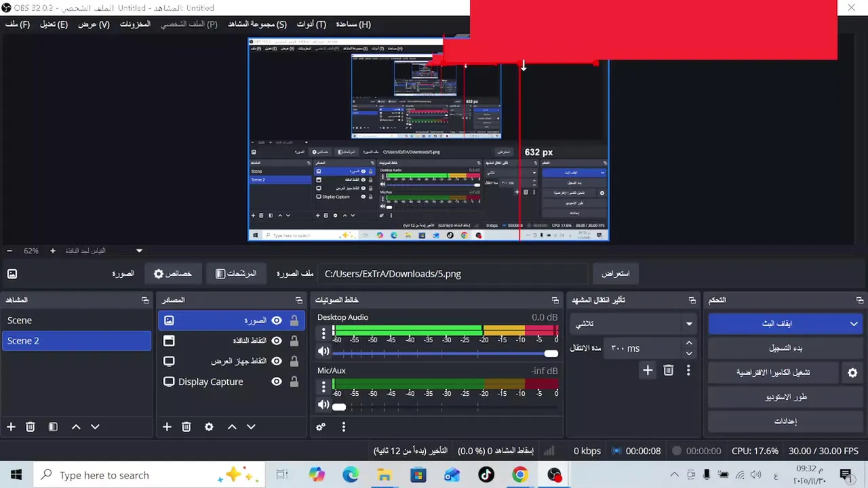This screenshot has height=488, width=868.
Task: Add a new source in المصادر dock
Action: (167, 427)
